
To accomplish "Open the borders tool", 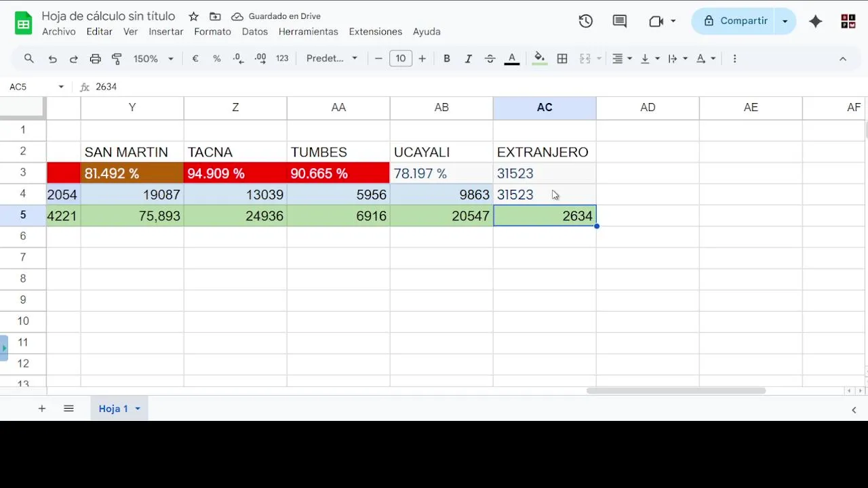I will click(x=562, y=59).
